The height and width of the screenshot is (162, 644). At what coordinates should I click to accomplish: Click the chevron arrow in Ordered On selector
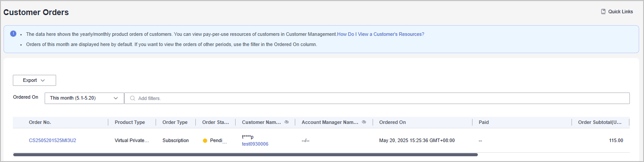coord(116,98)
